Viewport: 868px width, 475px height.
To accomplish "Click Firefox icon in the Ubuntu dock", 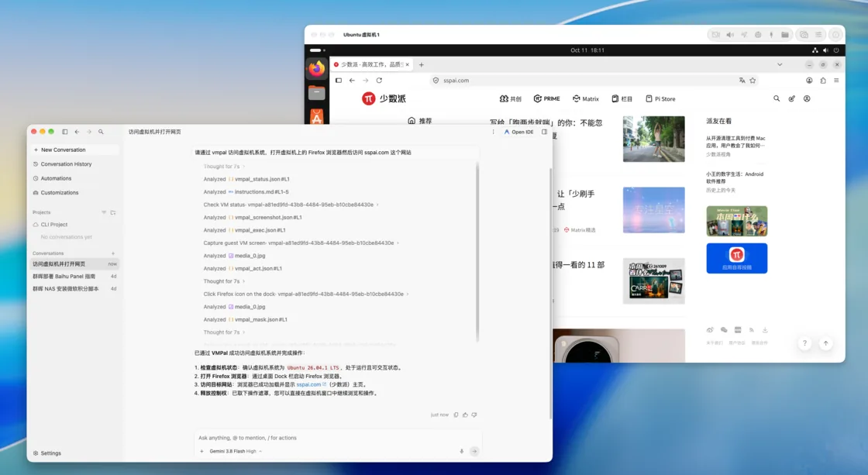I will (x=317, y=69).
